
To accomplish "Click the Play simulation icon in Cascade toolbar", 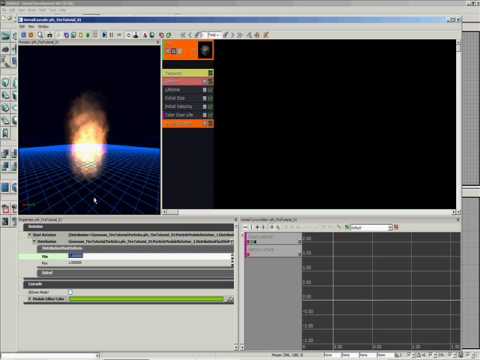I will [104, 35].
